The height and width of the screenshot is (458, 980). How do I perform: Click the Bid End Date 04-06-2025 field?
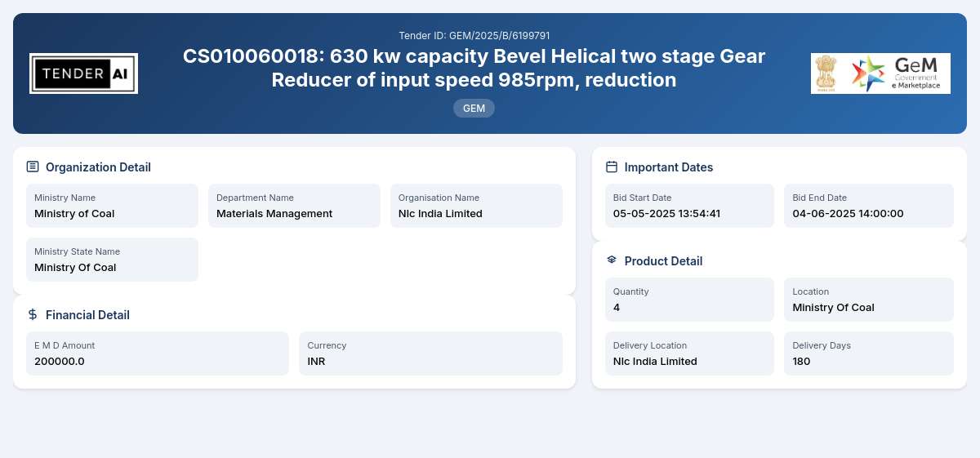click(x=869, y=206)
